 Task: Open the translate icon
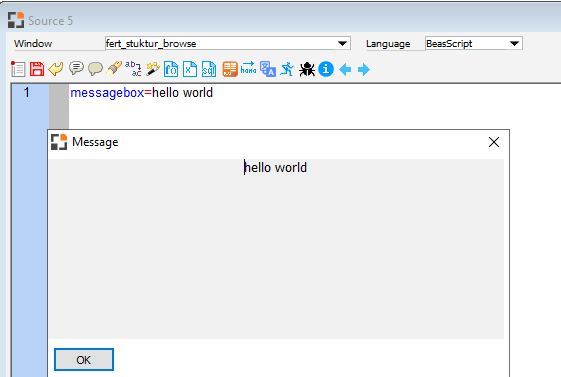pyautogui.click(x=268, y=69)
